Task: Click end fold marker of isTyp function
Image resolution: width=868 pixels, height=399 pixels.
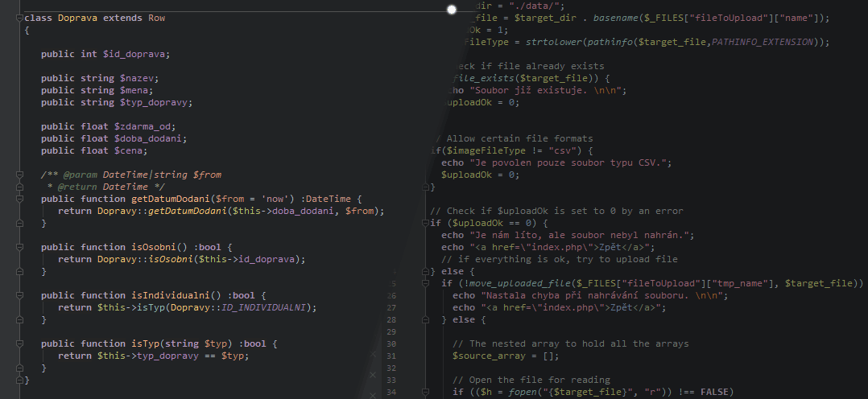Action: point(19,368)
